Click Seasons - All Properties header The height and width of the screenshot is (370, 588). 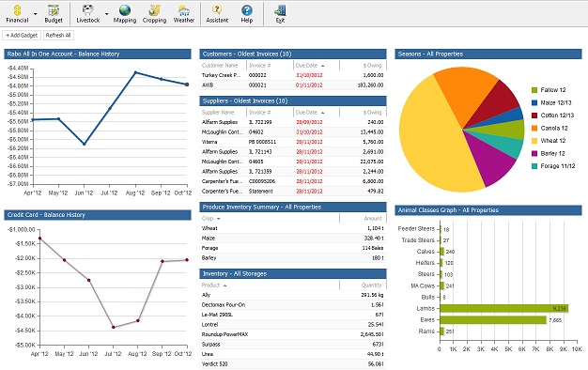point(487,54)
